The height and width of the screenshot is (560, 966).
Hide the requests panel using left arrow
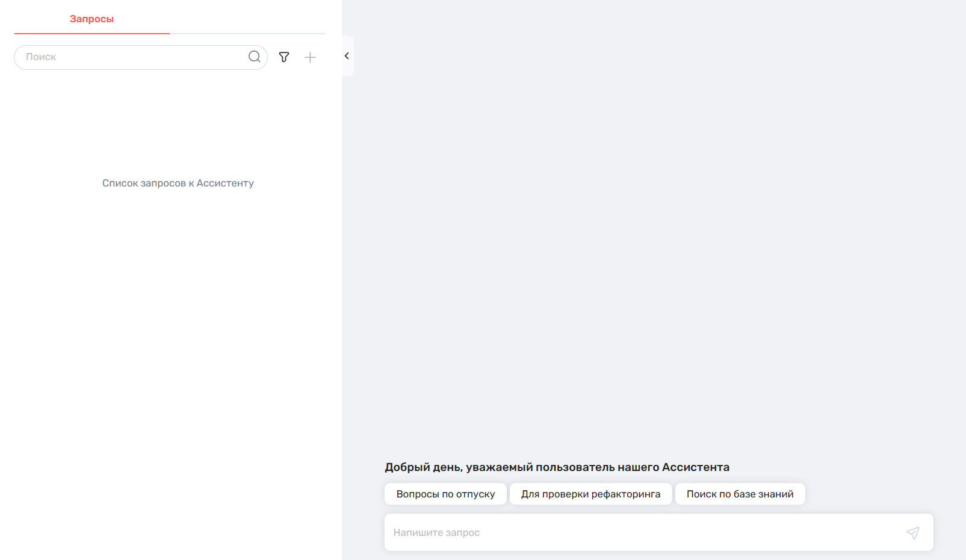coord(347,56)
